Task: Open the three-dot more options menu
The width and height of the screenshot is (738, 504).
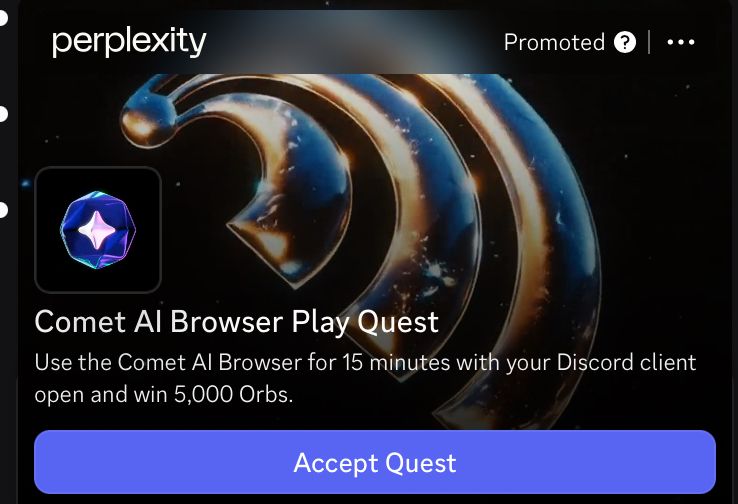Action: tap(681, 42)
